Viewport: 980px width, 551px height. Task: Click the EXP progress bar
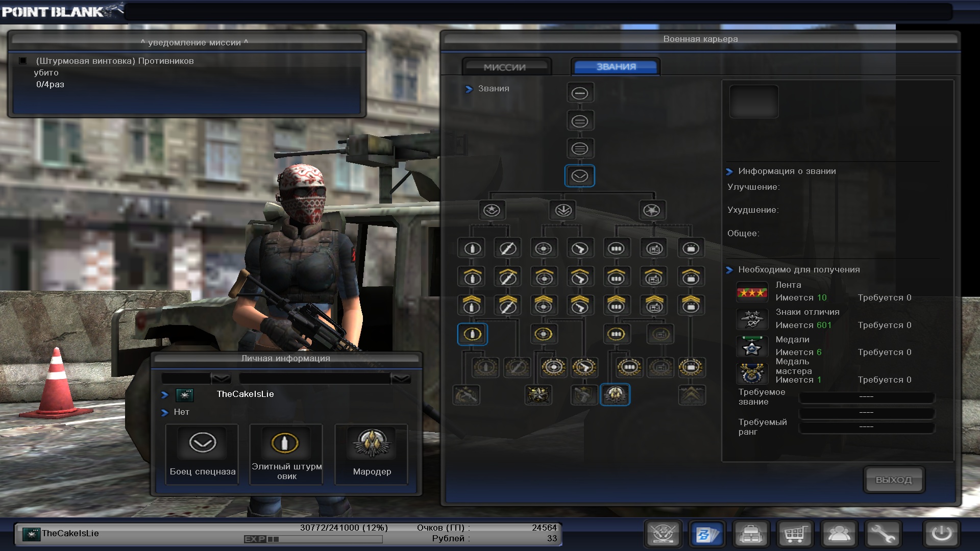(x=313, y=539)
